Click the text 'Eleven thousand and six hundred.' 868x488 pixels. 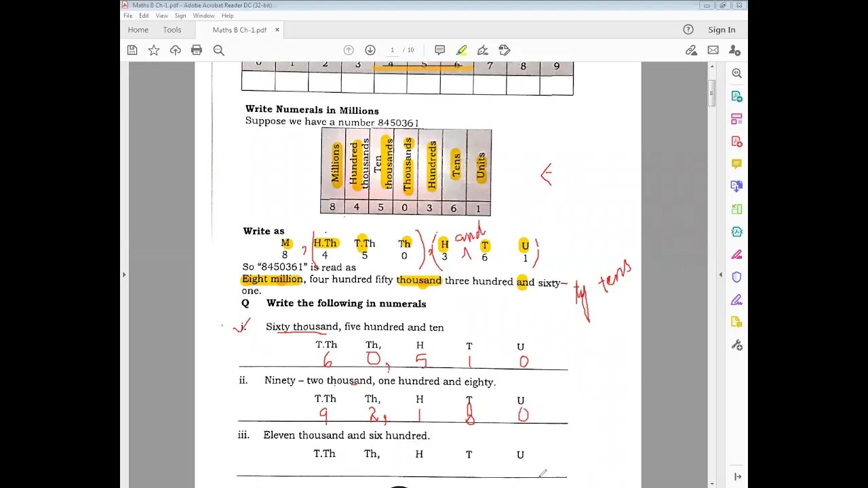tap(347, 435)
